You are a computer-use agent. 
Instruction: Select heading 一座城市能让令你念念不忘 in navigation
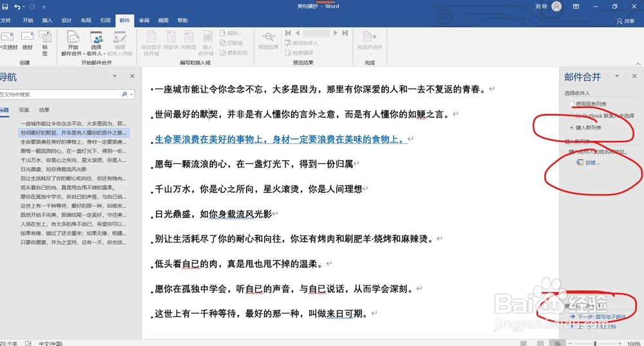pos(73,123)
